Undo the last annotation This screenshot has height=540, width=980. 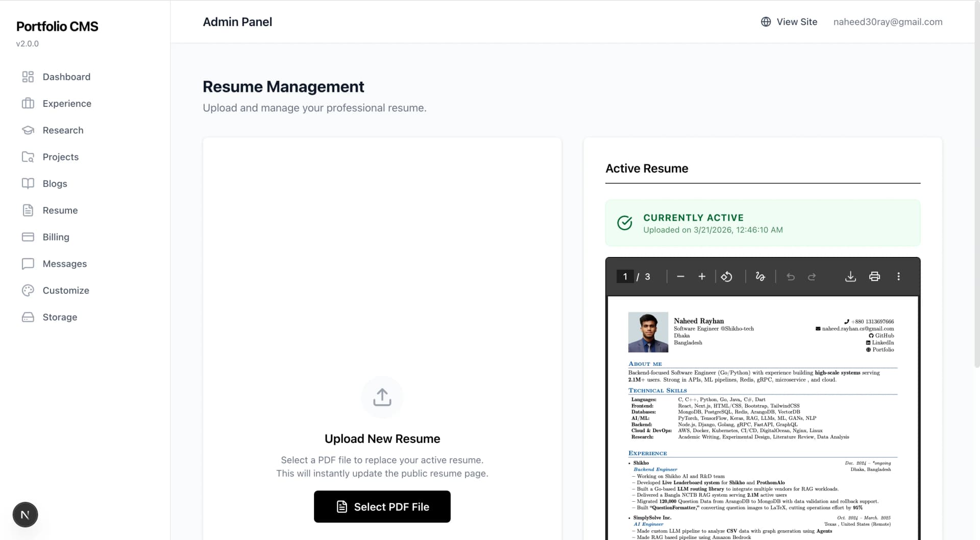pos(791,276)
